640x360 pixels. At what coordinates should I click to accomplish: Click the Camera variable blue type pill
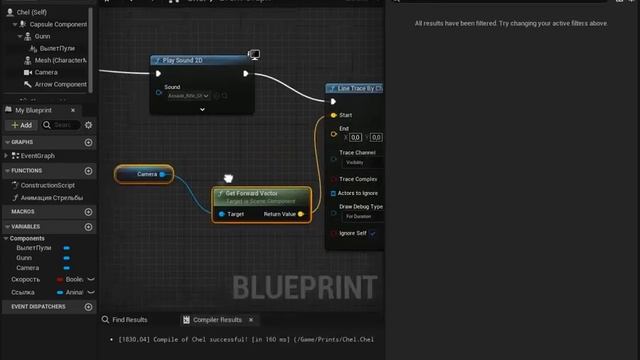pyautogui.click(x=67, y=268)
